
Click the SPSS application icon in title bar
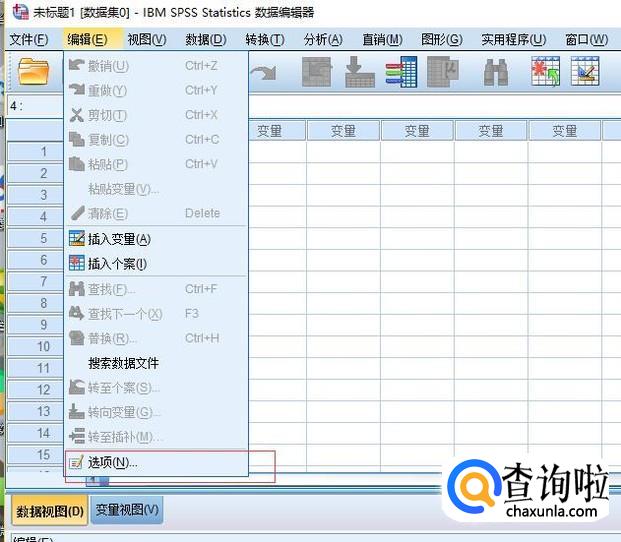20,12
